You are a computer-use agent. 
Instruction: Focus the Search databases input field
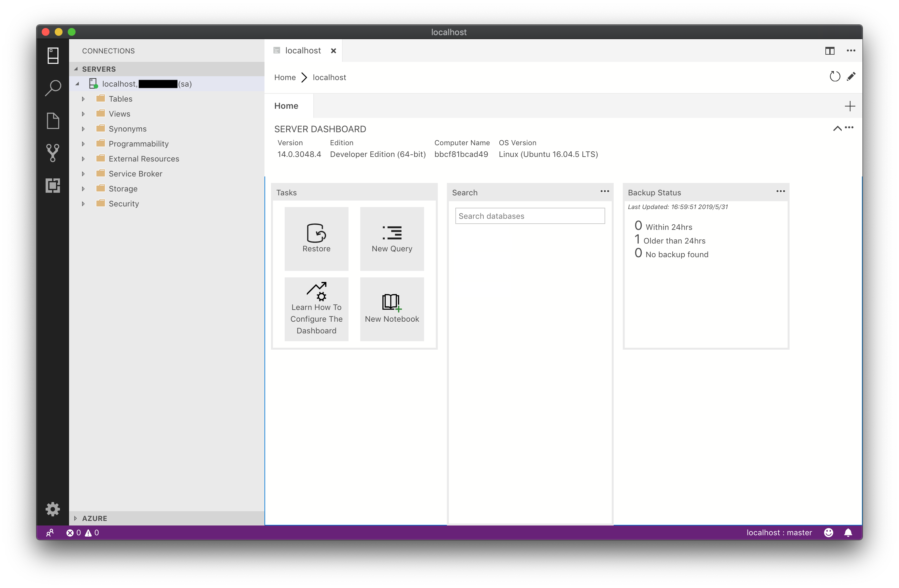pyautogui.click(x=530, y=216)
